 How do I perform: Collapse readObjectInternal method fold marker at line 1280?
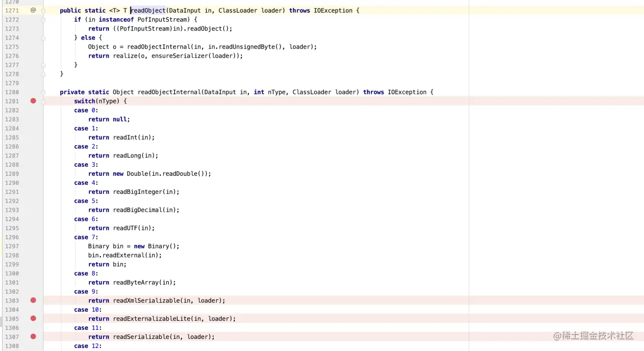point(43,92)
